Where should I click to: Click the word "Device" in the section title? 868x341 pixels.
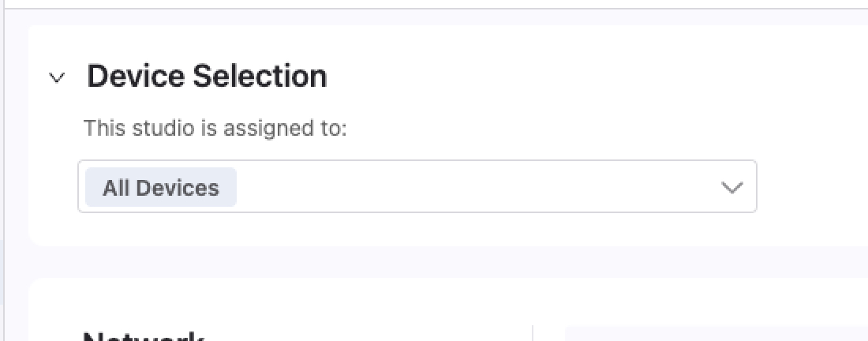pos(136,77)
